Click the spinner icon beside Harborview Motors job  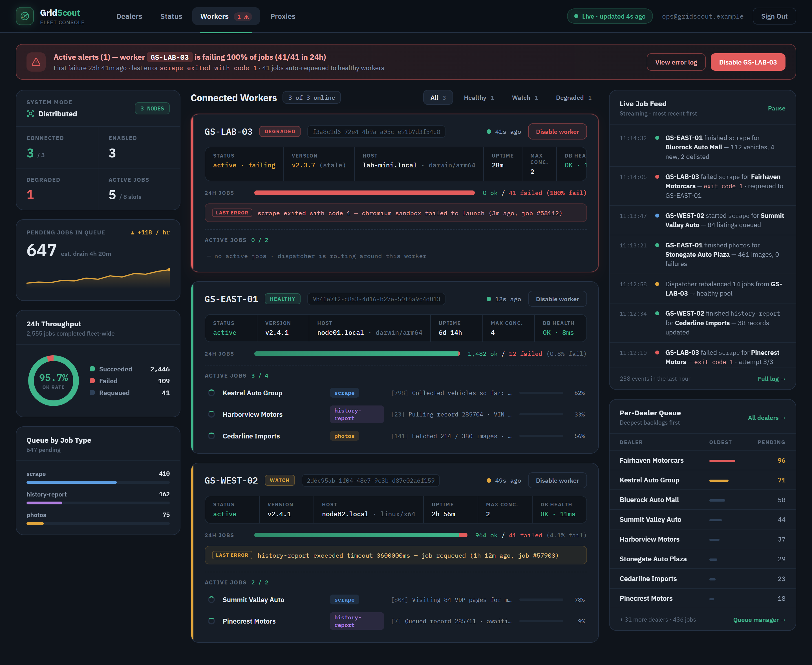tap(211, 414)
